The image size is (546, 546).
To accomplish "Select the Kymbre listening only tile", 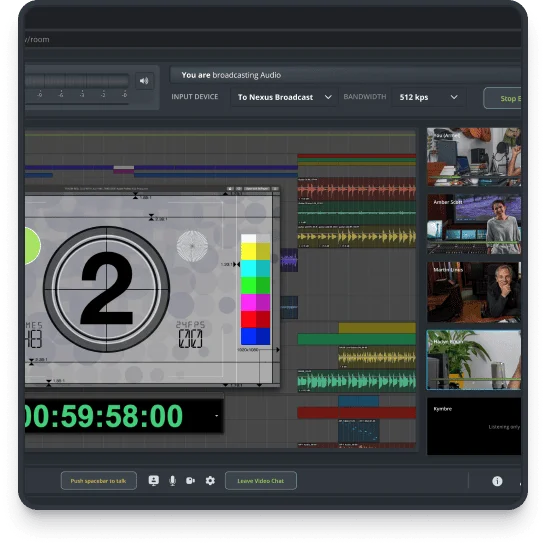I will [x=474, y=426].
